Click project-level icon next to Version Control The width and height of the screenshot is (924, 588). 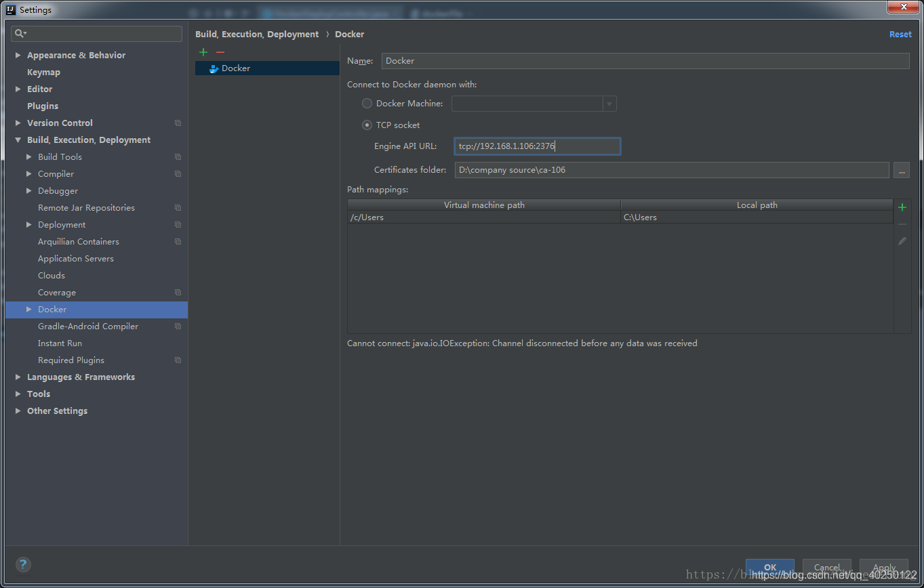tap(178, 123)
